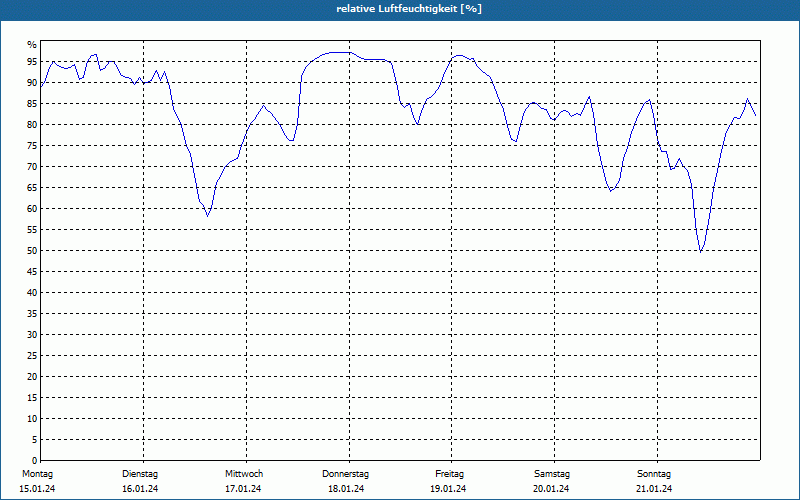The height and width of the screenshot is (500, 800).
Task: Click the 80 y-axis value
Action: tap(32, 124)
